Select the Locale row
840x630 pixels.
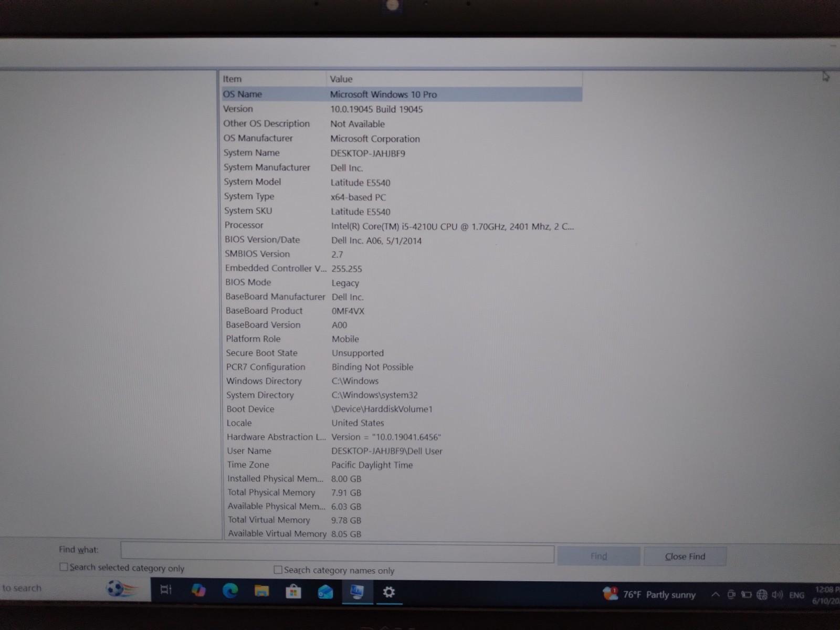(x=402, y=423)
